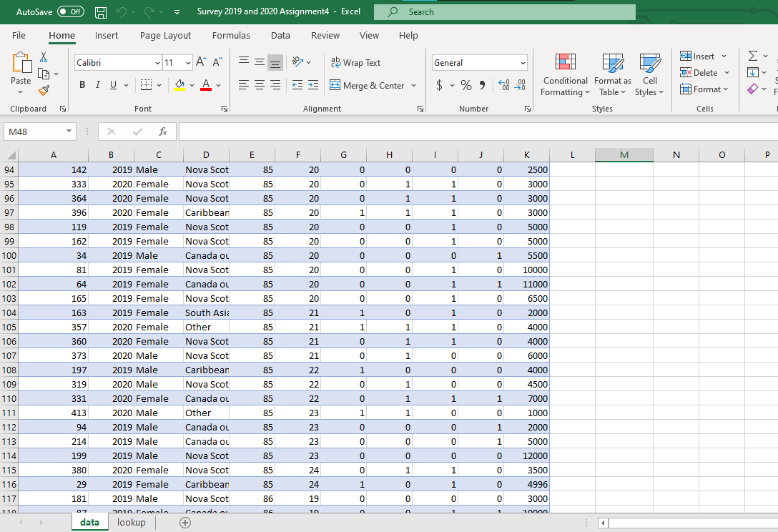The height and width of the screenshot is (532, 778).
Task: Apply bold formatting from the Font group
Action: (x=82, y=84)
